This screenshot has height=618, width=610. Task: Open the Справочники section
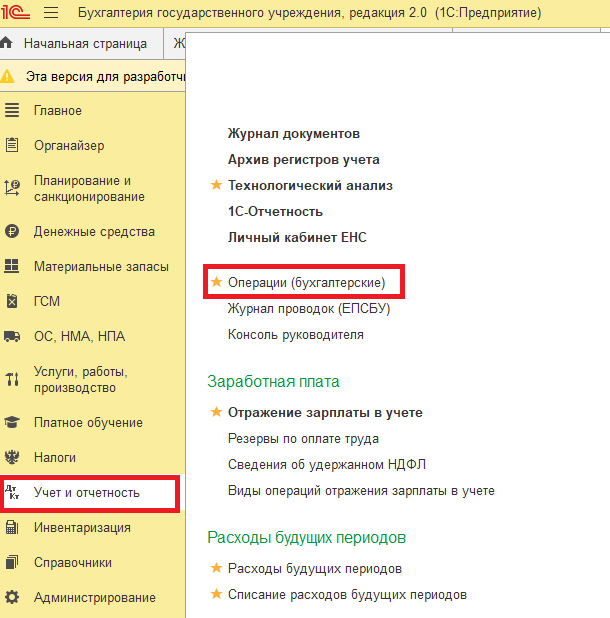tap(73, 562)
